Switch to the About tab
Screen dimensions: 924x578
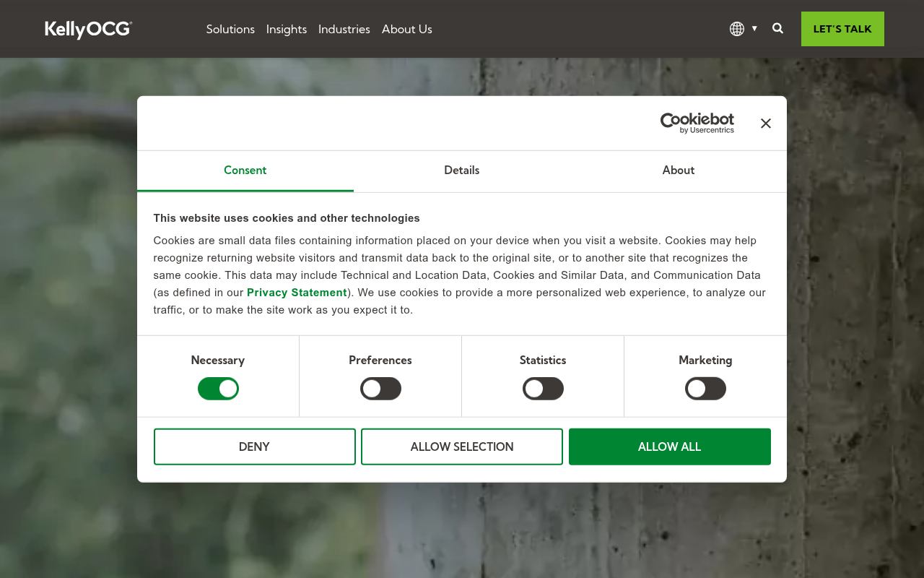click(679, 171)
